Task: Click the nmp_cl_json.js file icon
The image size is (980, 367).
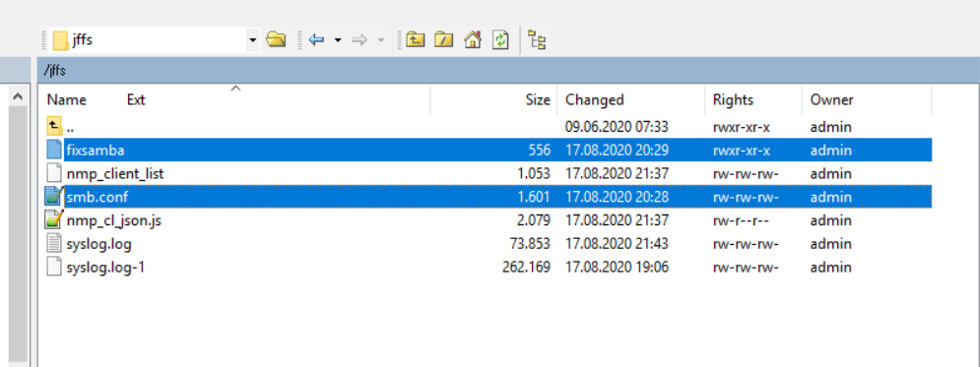Action: 54,220
